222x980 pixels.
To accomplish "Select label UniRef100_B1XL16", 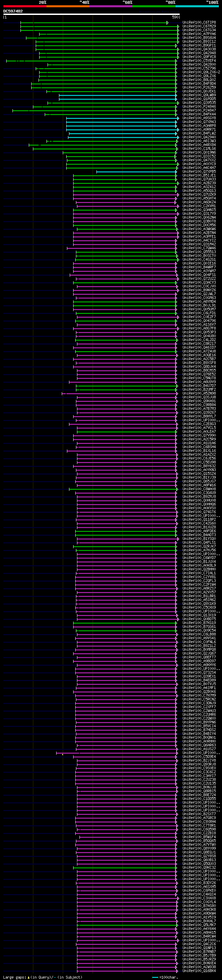I will click(199, 451).
